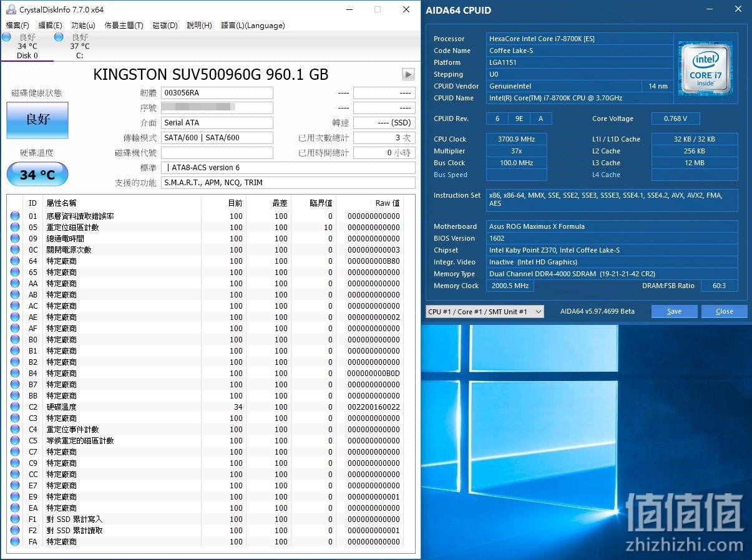Minimize the AIDA64 CPUID window
Viewport: 752px width, 560px height.
[711, 10]
